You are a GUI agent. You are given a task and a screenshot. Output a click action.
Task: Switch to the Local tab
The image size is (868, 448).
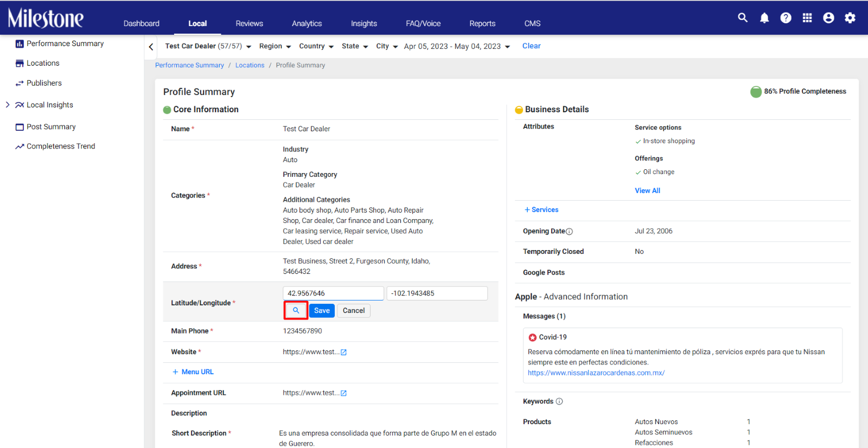pyautogui.click(x=197, y=23)
